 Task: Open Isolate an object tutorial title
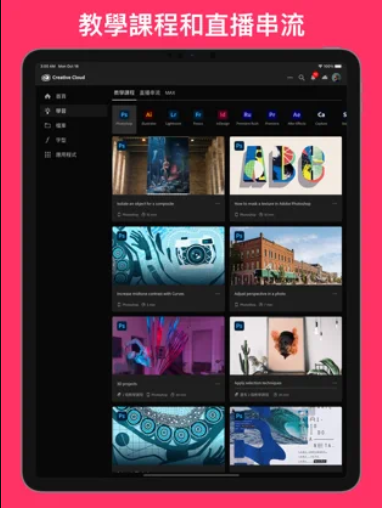tap(145, 204)
